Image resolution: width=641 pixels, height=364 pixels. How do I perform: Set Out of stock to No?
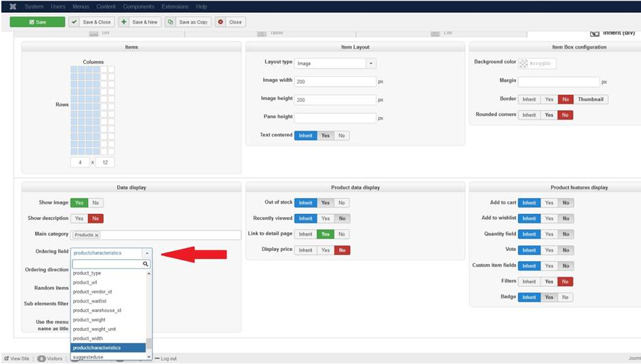(x=342, y=202)
